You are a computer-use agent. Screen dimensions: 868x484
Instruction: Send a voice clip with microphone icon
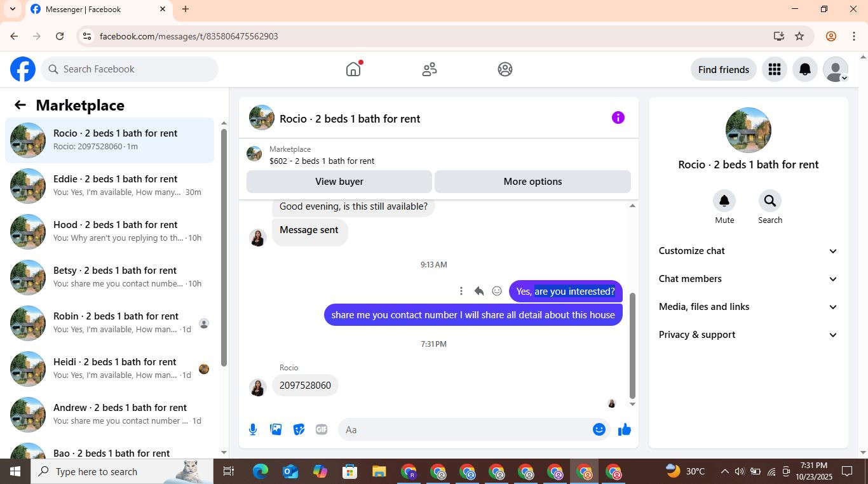pos(253,430)
